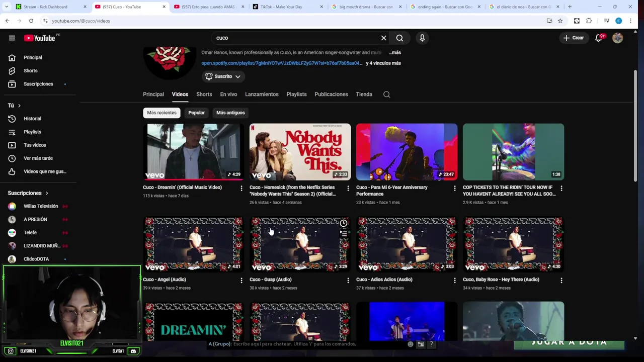The height and width of the screenshot is (362, 644).
Task: Switch to the channel Playlists tab
Action: tap(296, 94)
